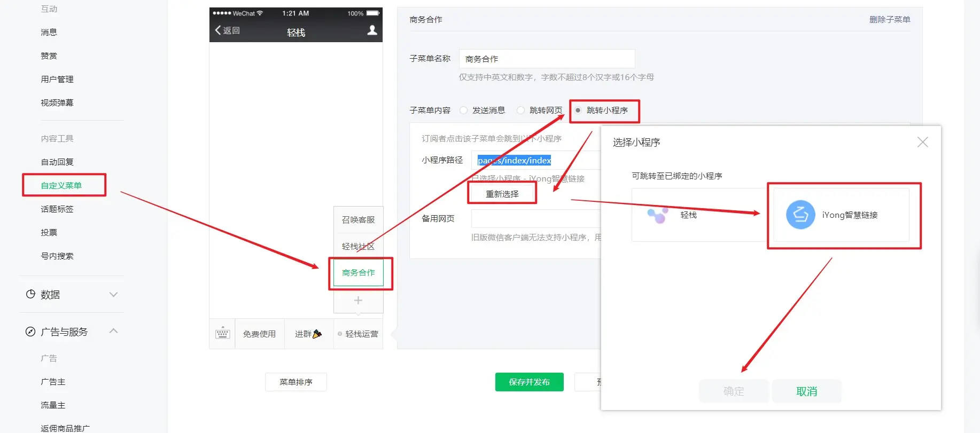The height and width of the screenshot is (433, 980).
Task: Click the 广告与服务 compass icon
Action: pos(30,332)
